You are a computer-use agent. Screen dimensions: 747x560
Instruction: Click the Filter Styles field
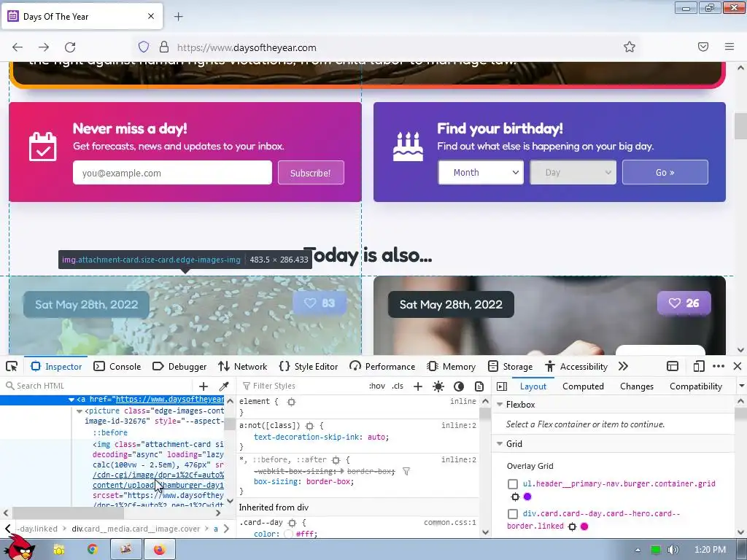[x=301, y=386]
